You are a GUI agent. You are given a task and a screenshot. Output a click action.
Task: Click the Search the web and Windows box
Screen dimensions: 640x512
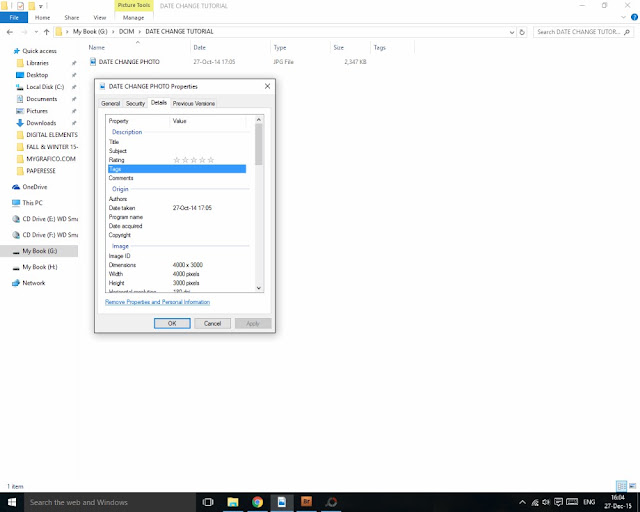coord(110,502)
